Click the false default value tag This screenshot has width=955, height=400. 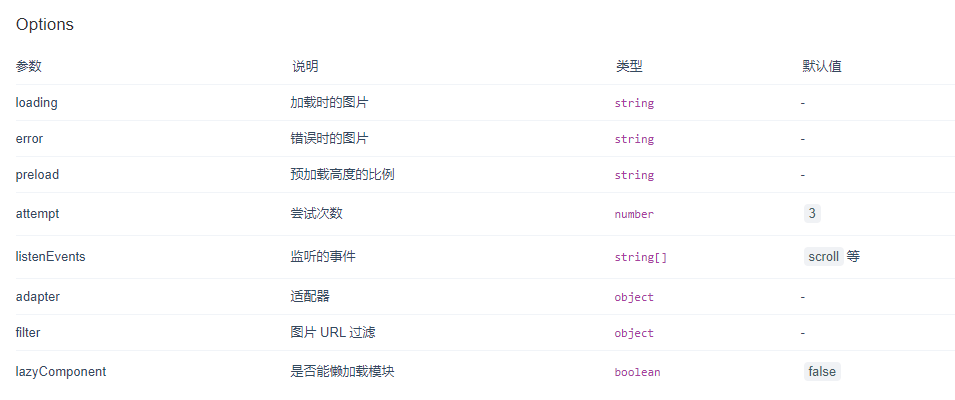click(822, 371)
